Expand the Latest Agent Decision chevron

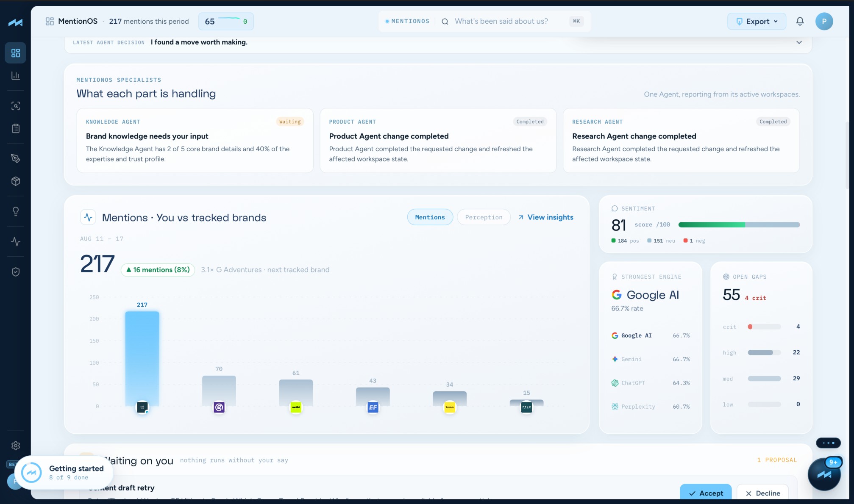[x=799, y=42]
